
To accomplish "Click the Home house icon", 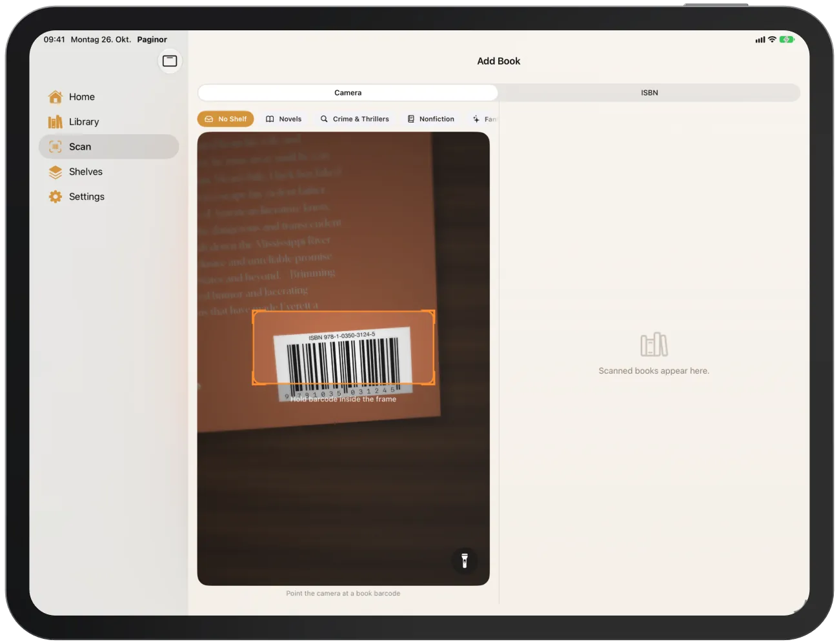I will pyautogui.click(x=56, y=97).
